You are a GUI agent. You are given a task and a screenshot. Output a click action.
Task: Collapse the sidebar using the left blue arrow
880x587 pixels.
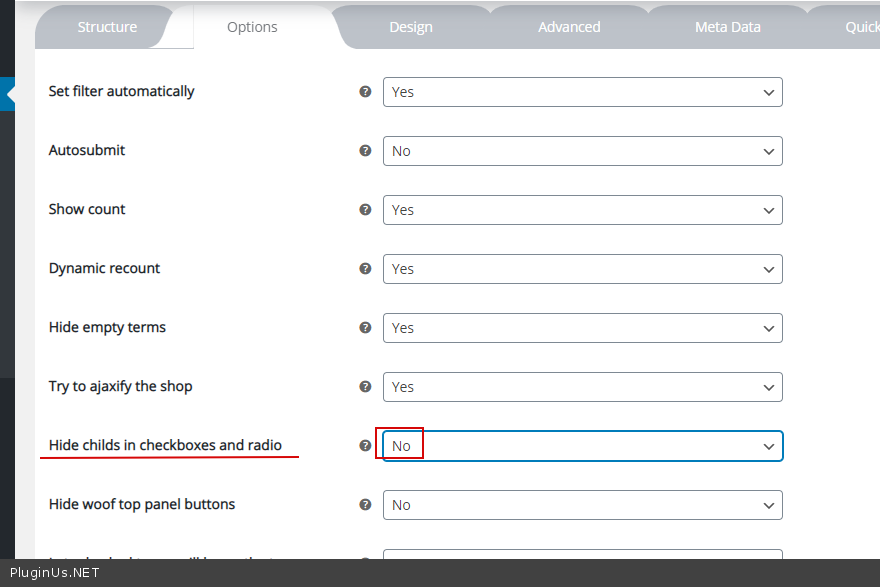[8, 94]
